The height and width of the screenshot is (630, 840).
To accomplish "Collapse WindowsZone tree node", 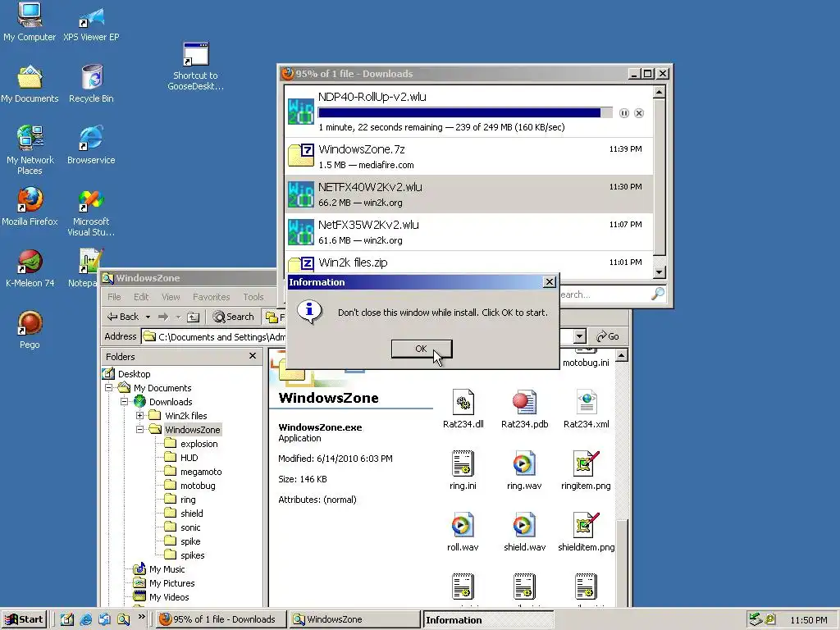I will tap(139, 429).
